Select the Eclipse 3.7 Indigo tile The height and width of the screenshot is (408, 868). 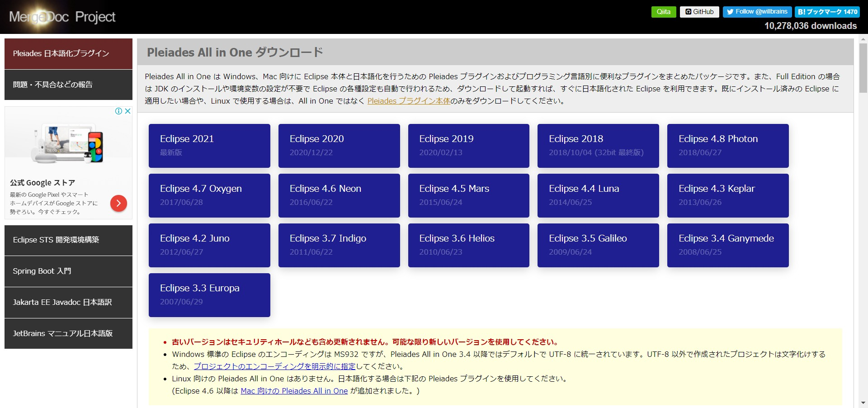(x=339, y=245)
